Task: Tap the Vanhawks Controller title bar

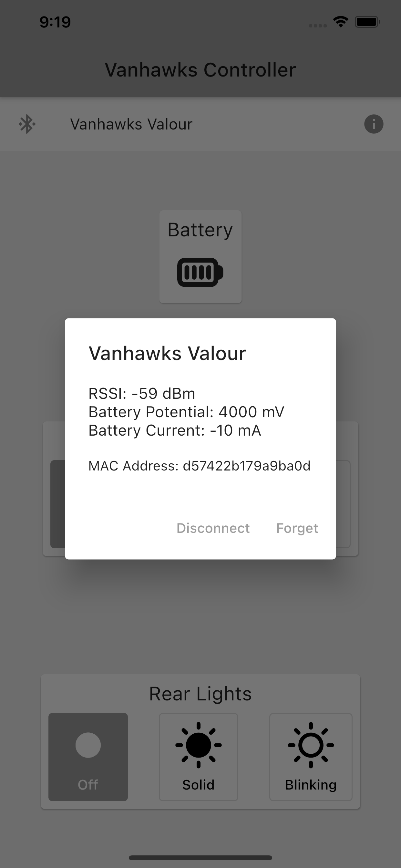Action: pyautogui.click(x=200, y=70)
